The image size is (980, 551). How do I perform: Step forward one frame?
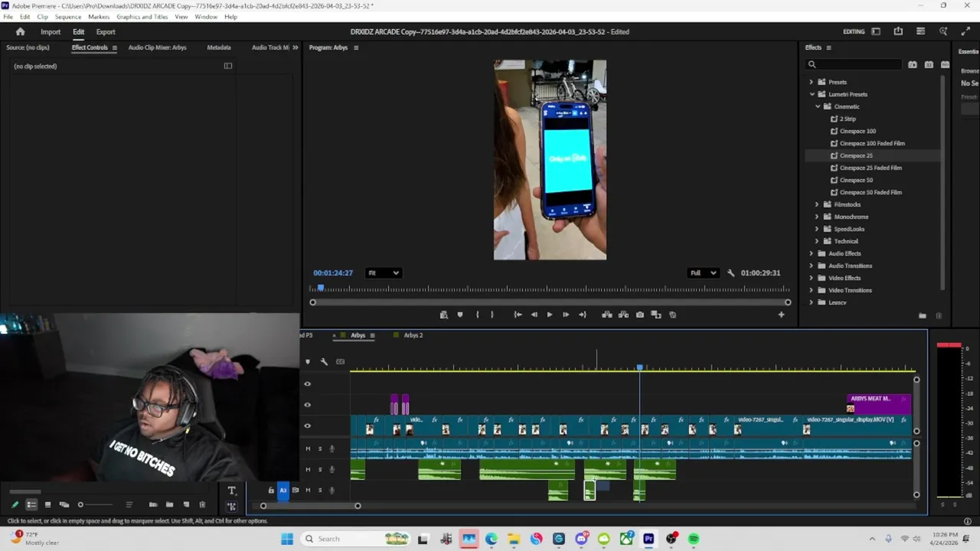point(566,315)
